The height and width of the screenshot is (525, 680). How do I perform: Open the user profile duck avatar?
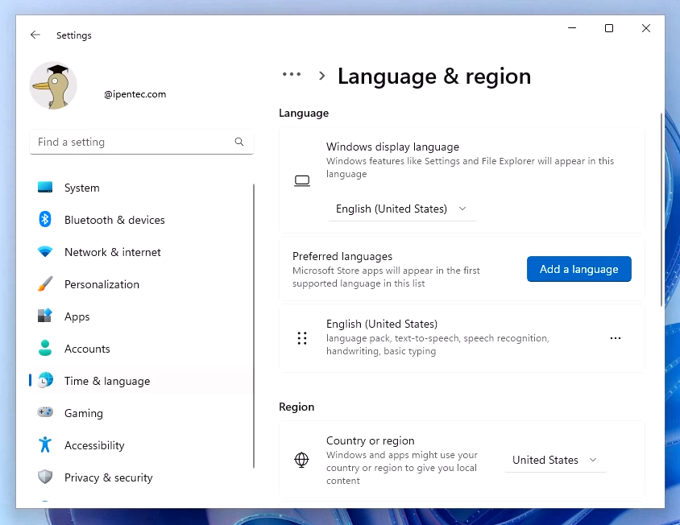[x=53, y=85]
